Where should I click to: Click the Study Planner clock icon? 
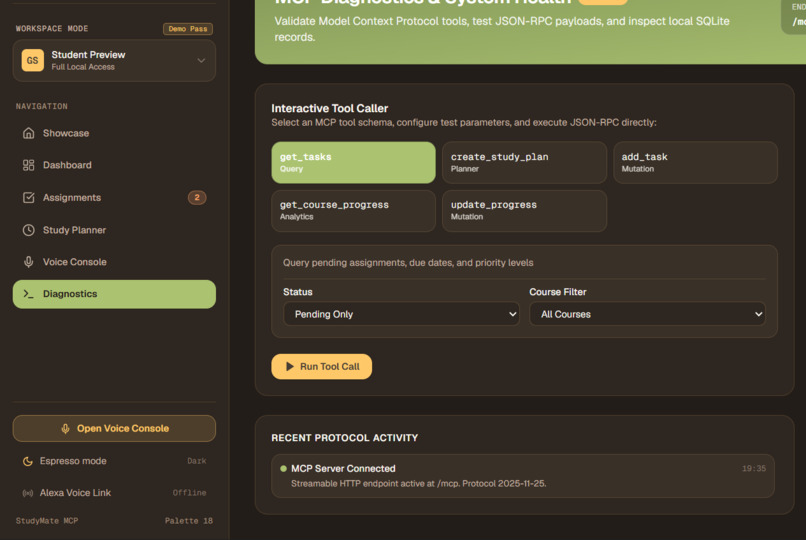pyautogui.click(x=29, y=230)
